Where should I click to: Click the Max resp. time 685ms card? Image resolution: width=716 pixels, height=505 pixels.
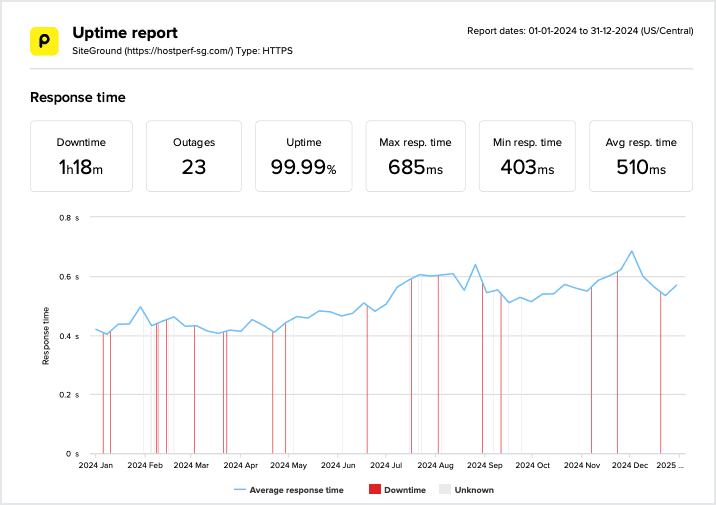pyautogui.click(x=416, y=156)
